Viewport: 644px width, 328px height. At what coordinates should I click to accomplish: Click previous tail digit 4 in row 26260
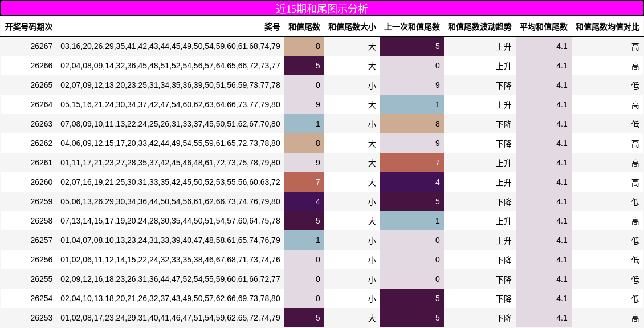(412, 182)
